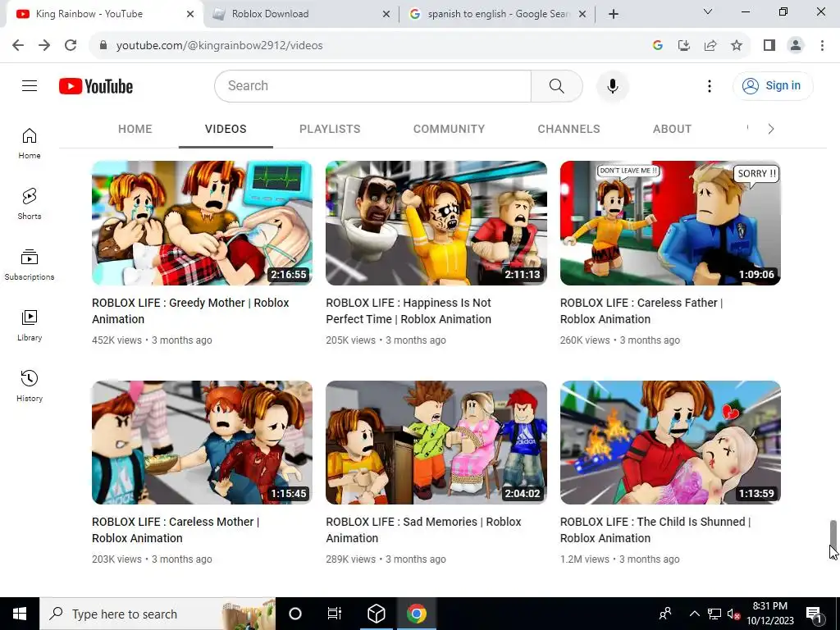Image resolution: width=840 pixels, height=630 pixels.
Task: Show more channel tabs with right chevron
Action: (x=770, y=129)
